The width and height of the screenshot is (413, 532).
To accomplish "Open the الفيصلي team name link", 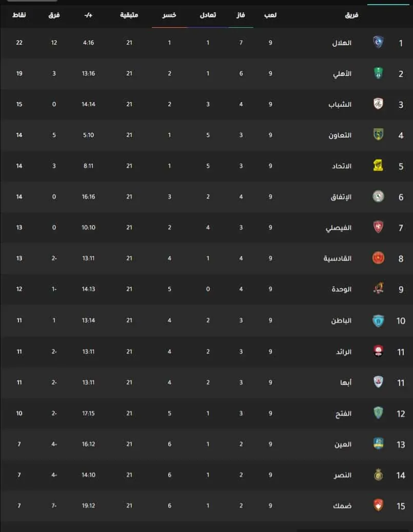I will click(338, 228).
